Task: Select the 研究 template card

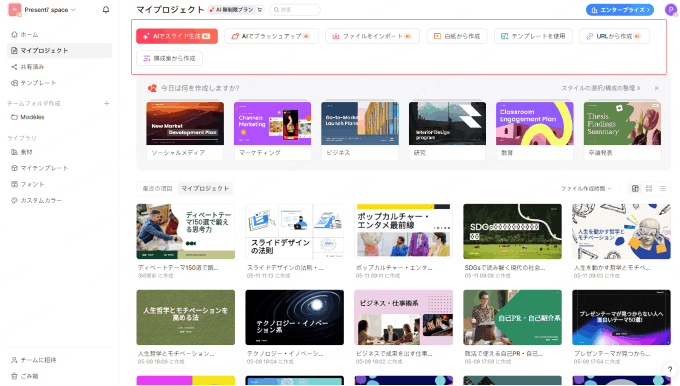Action: click(x=448, y=131)
